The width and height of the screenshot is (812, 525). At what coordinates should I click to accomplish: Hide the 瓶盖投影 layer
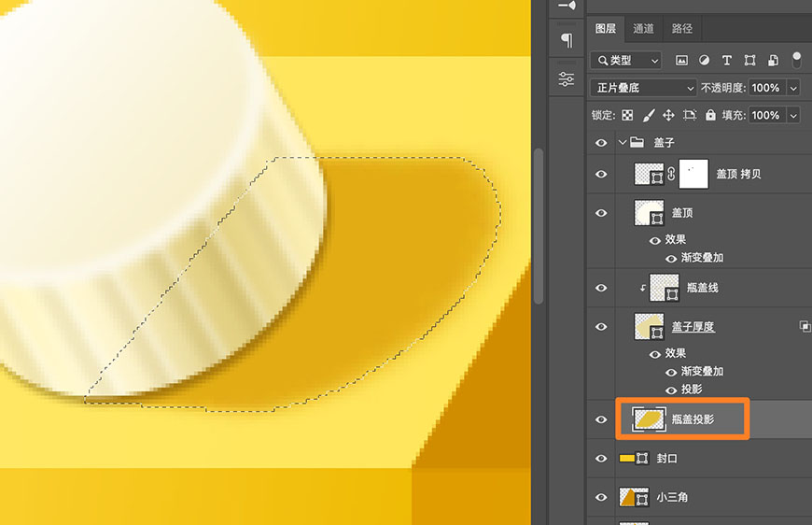(601, 419)
